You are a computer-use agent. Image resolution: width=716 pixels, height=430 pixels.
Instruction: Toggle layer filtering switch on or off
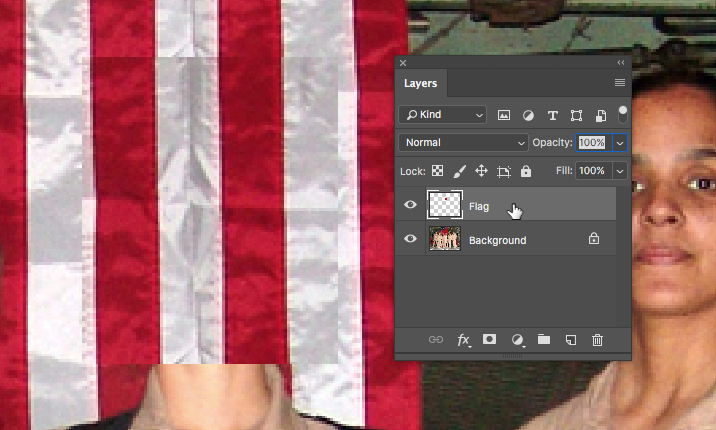(623, 113)
